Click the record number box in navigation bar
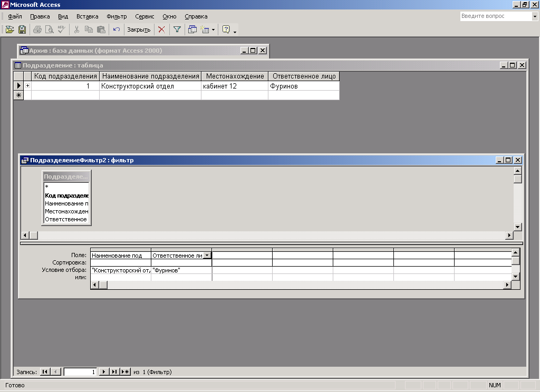 80,371
